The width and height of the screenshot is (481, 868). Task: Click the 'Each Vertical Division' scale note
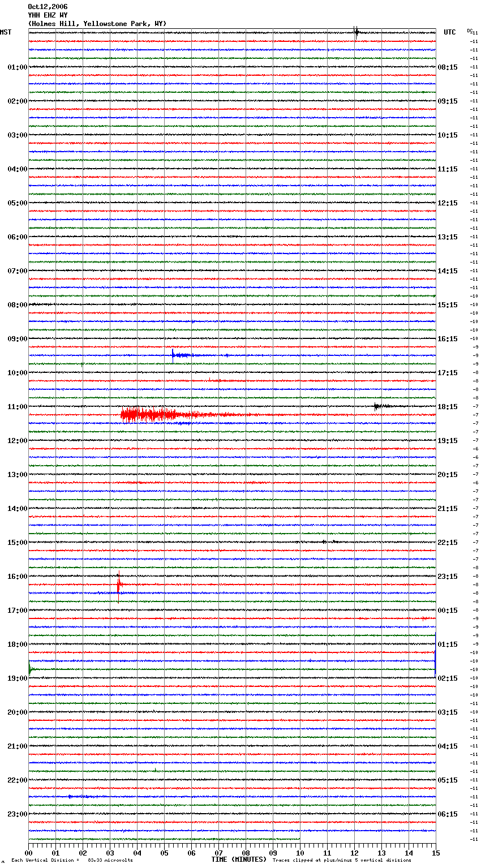[x=72, y=861]
